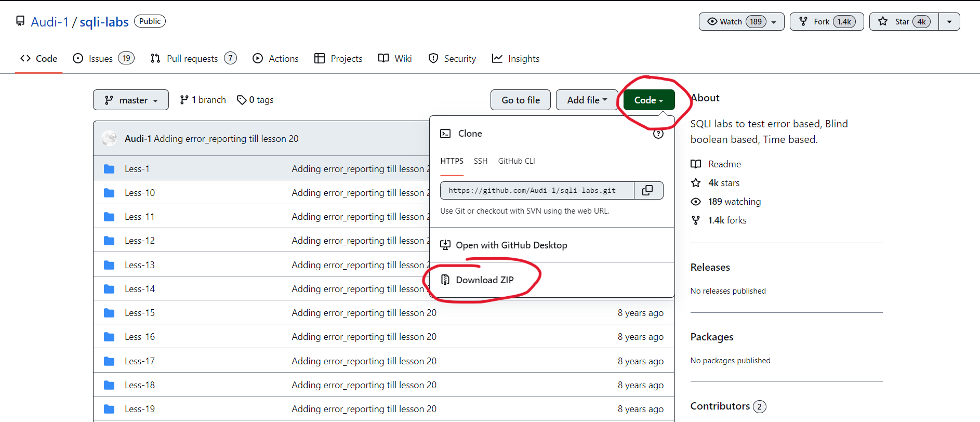Open the Less-18 commit message link
980x422 pixels.
pos(364,385)
